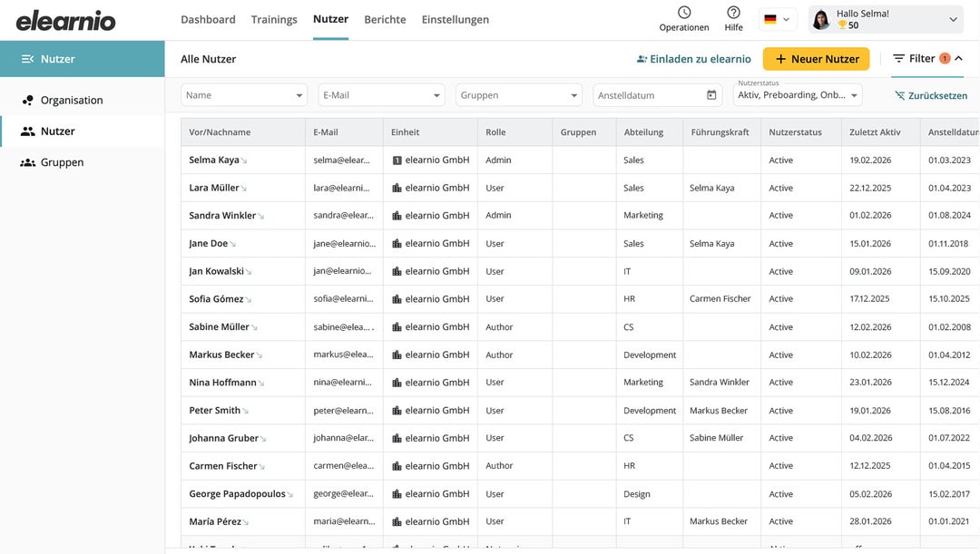
Task: Click building icon in Peter Smith's row
Action: [397, 411]
